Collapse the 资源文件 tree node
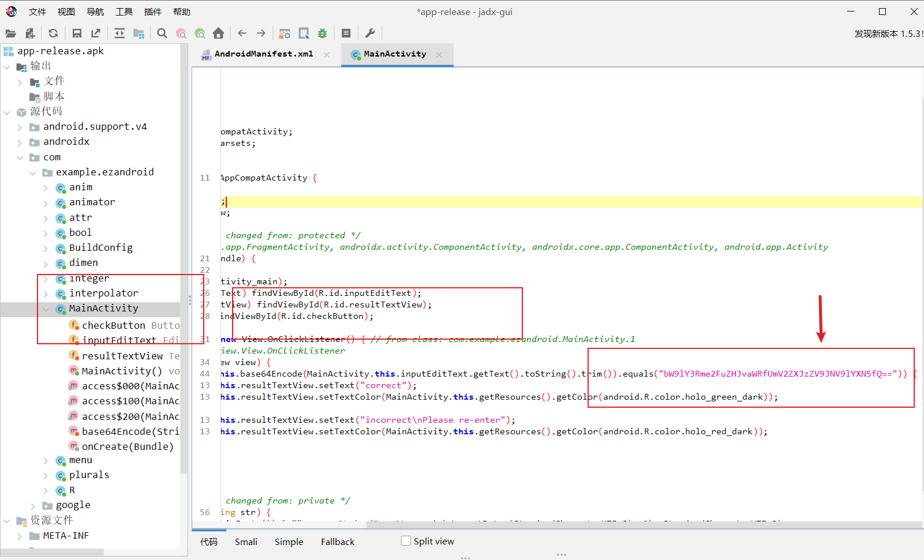The image size is (924, 560). (x=7, y=521)
